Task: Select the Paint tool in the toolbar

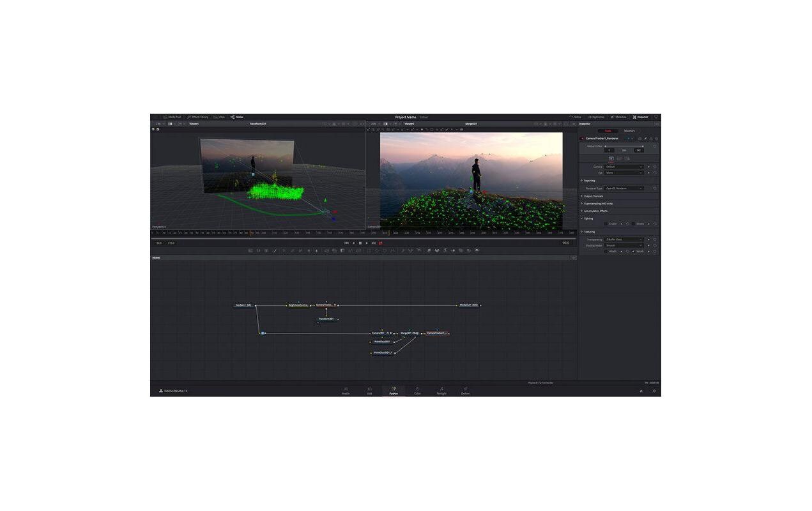Action: click(x=275, y=250)
